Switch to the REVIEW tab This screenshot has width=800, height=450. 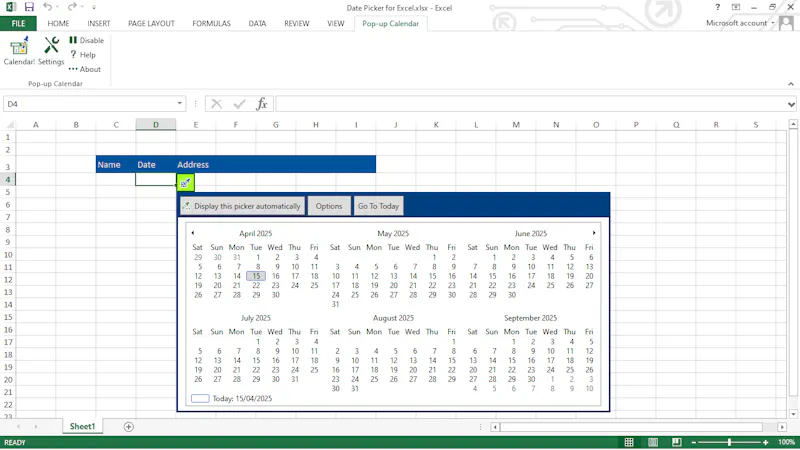tap(296, 23)
